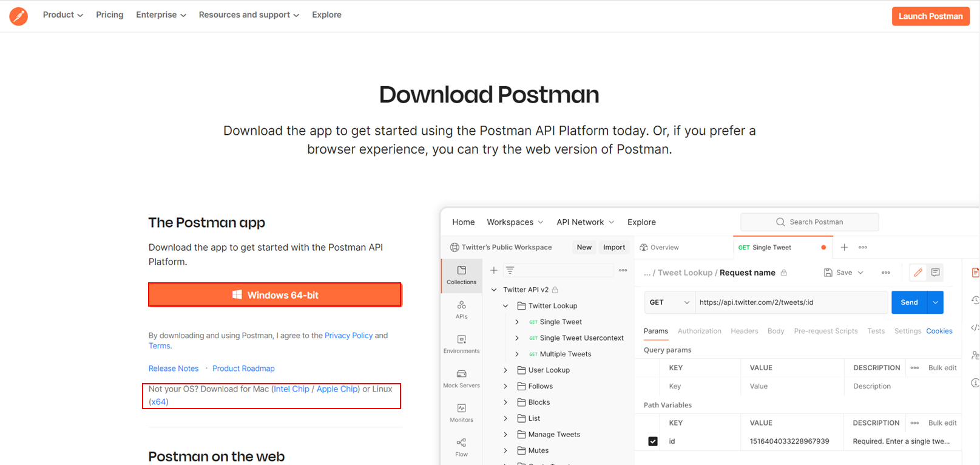Click the search magnifier icon
This screenshot has width=980, height=465.
780,222
